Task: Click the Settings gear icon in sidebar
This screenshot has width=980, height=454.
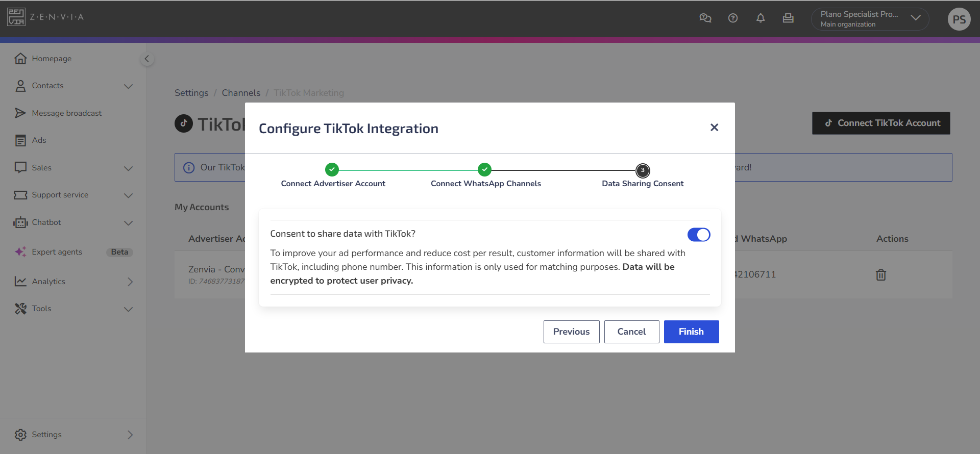Action: pyautogui.click(x=20, y=435)
